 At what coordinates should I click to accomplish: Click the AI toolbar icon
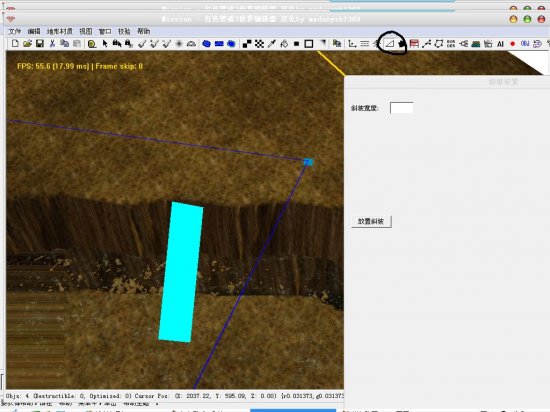[500, 44]
